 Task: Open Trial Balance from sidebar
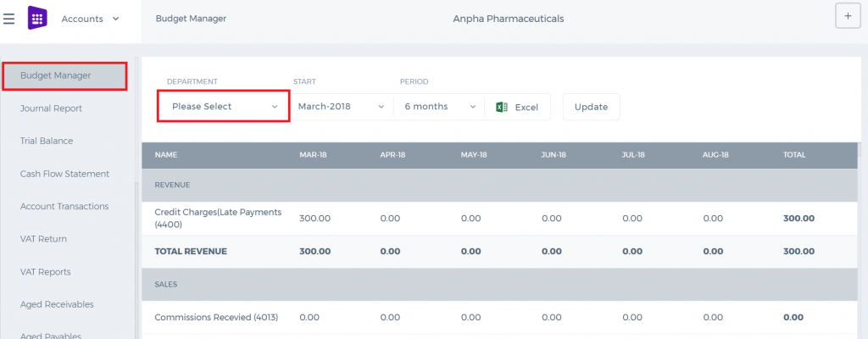click(47, 142)
